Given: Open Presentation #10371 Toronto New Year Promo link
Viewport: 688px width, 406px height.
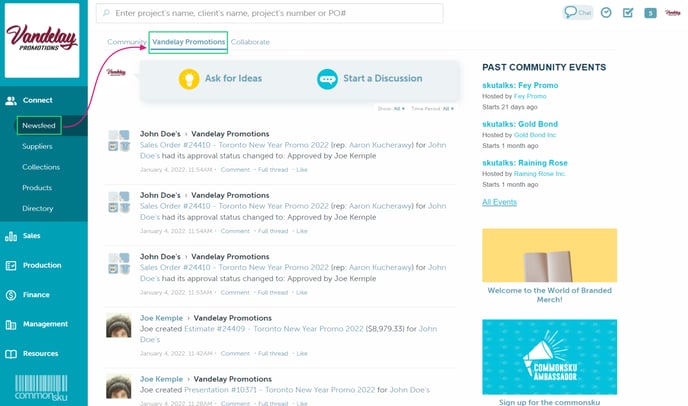Looking at the screenshot, I should (x=280, y=390).
